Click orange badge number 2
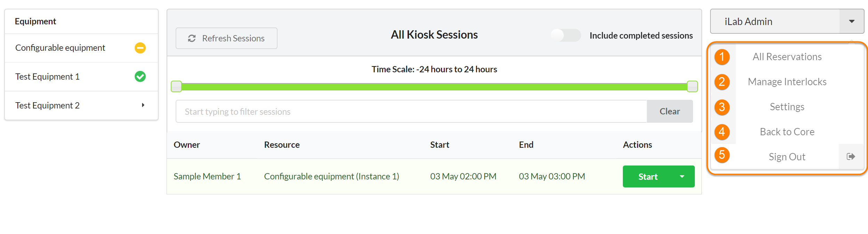Image resolution: width=868 pixels, height=234 pixels. click(x=722, y=82)
